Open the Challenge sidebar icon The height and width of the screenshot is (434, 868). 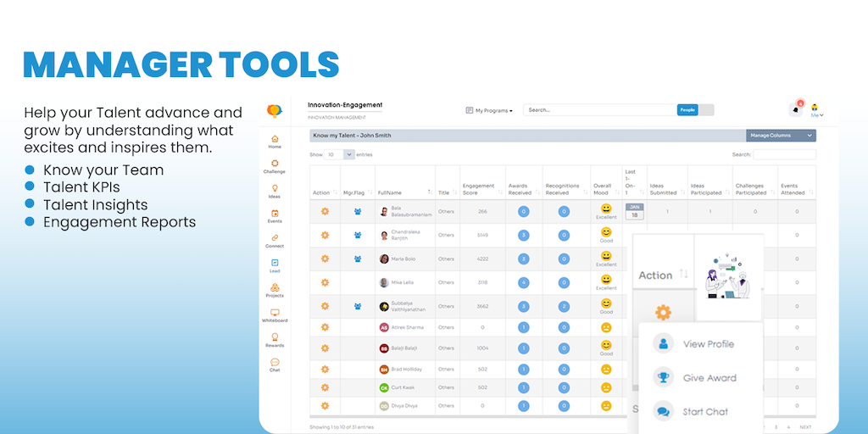coord(275,164)
